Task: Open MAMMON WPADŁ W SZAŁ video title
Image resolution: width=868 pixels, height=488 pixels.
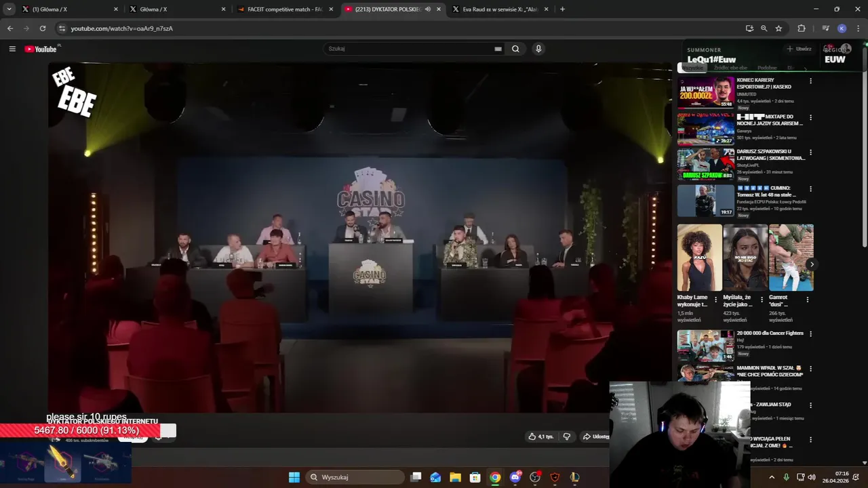Action: pyautogui.click(x=770, y=371)
